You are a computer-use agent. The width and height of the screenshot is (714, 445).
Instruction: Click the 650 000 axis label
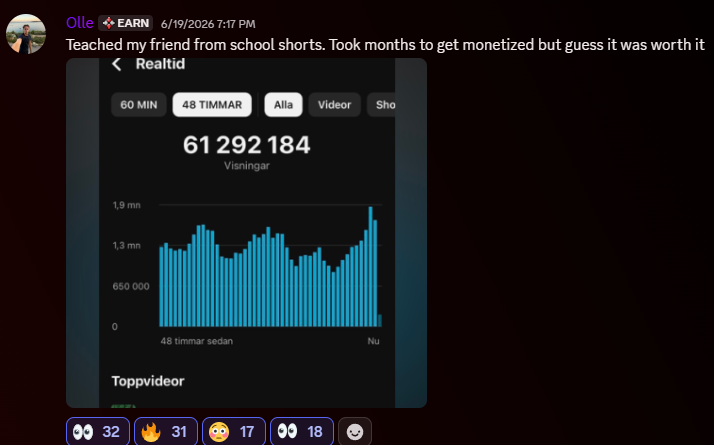coord(131,286)
